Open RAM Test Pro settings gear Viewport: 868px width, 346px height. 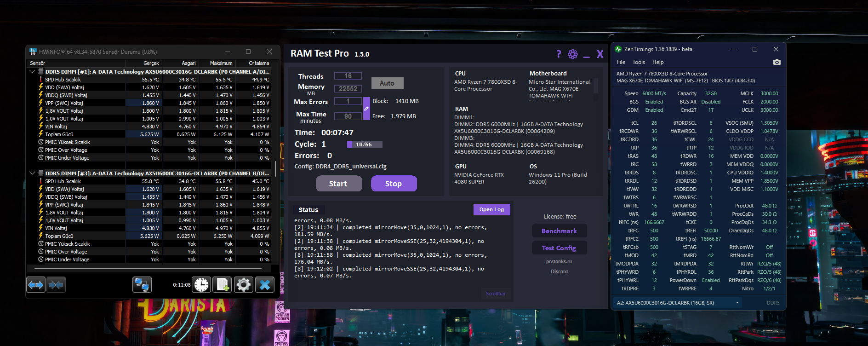[573, 54]
